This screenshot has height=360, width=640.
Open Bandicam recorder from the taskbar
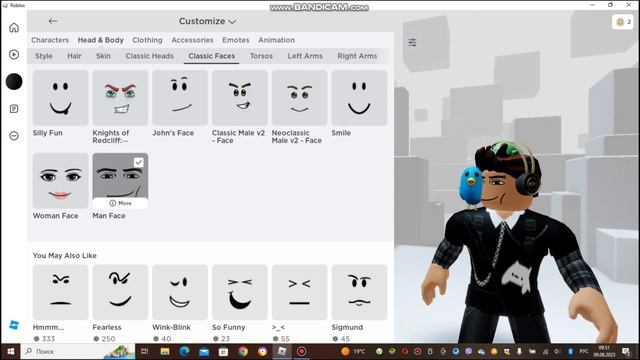point(302,351)
